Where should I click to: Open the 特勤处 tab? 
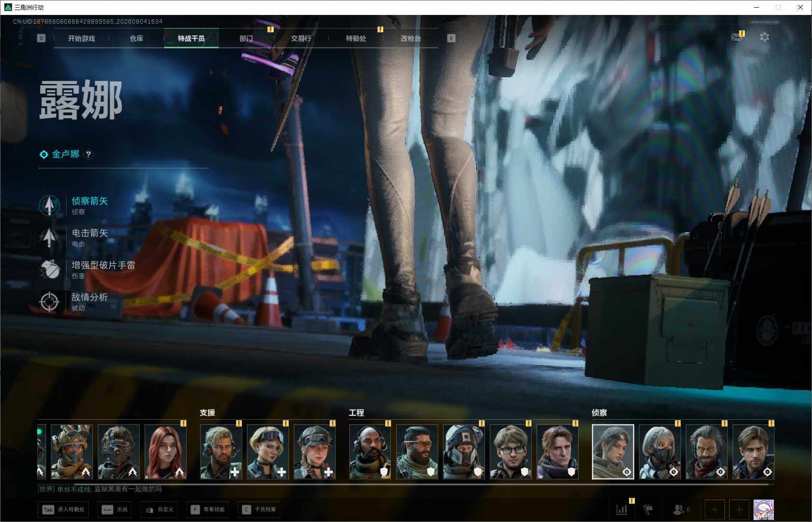click(356, 38)
